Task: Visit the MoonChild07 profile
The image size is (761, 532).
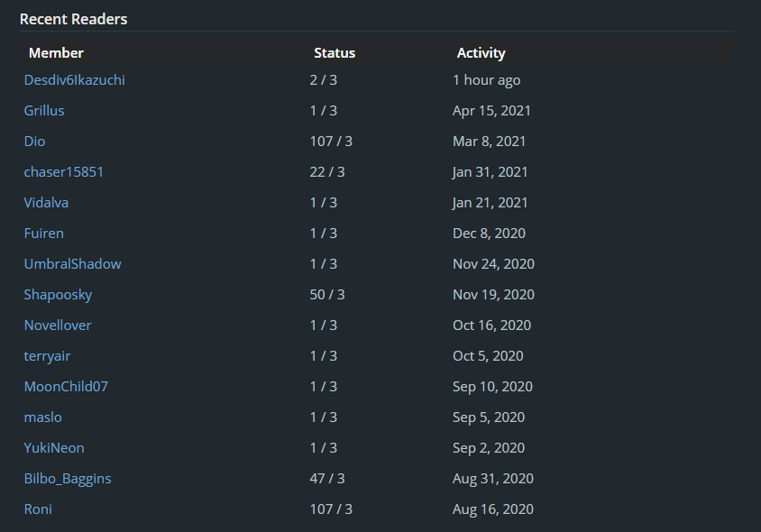Action: tap(66, 387)
